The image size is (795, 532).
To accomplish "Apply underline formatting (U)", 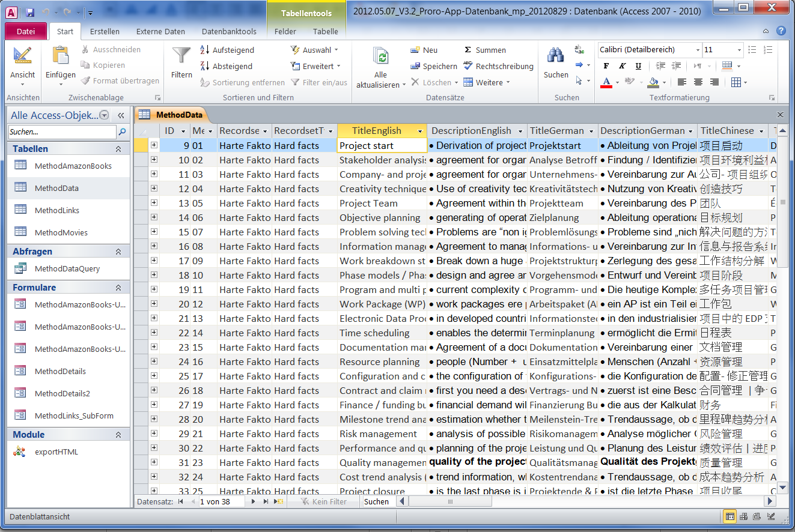I will (x=638, y=66).
